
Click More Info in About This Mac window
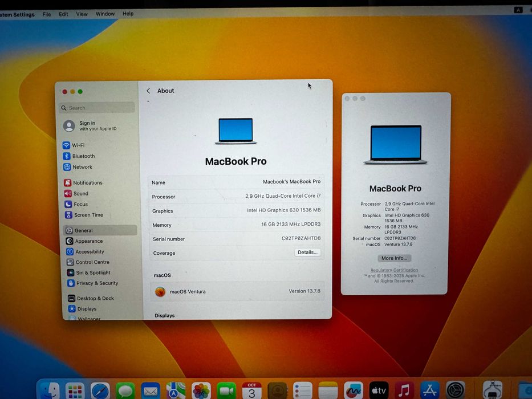pos(394,258)
